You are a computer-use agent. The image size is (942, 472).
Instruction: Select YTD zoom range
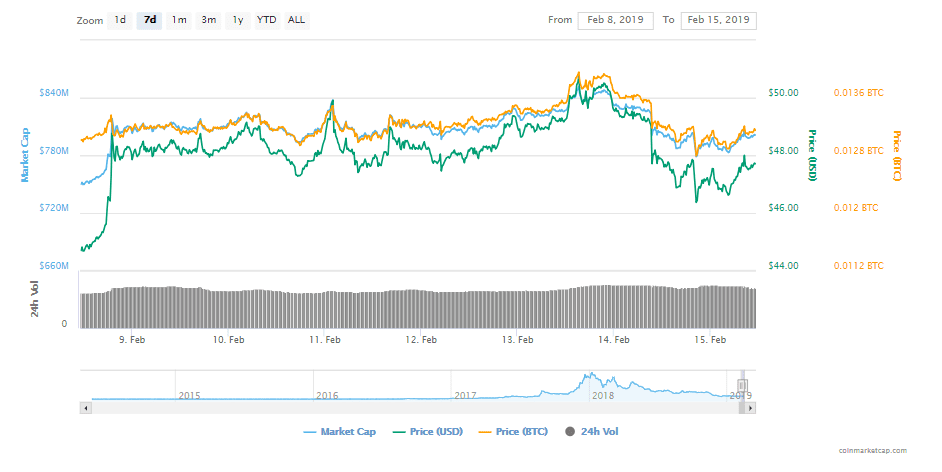coord(267,20)
